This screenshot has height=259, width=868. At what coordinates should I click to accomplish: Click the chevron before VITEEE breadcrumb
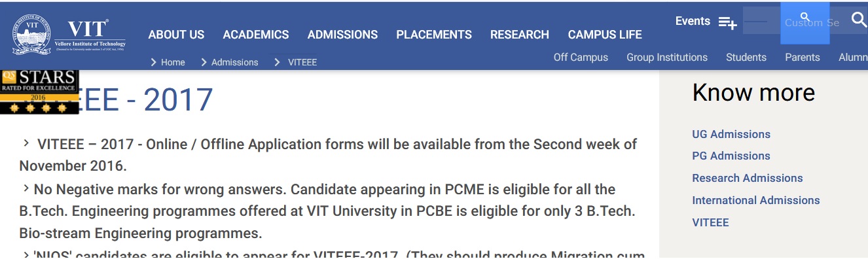pos(277,62)
